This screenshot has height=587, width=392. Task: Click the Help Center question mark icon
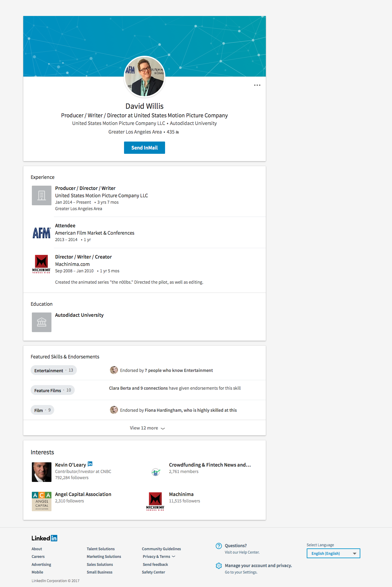click(219, 546)
